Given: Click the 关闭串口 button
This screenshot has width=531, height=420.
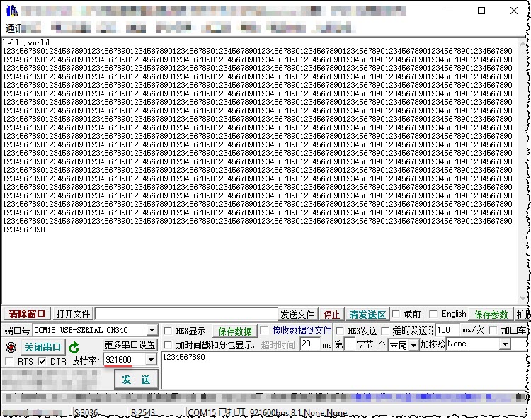Looking at the screenshot, I should coord(42,347).
